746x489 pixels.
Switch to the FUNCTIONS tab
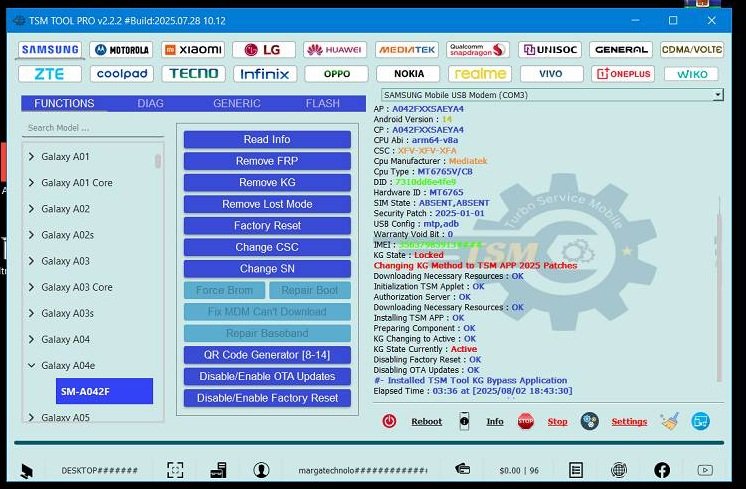click(64, 103)
